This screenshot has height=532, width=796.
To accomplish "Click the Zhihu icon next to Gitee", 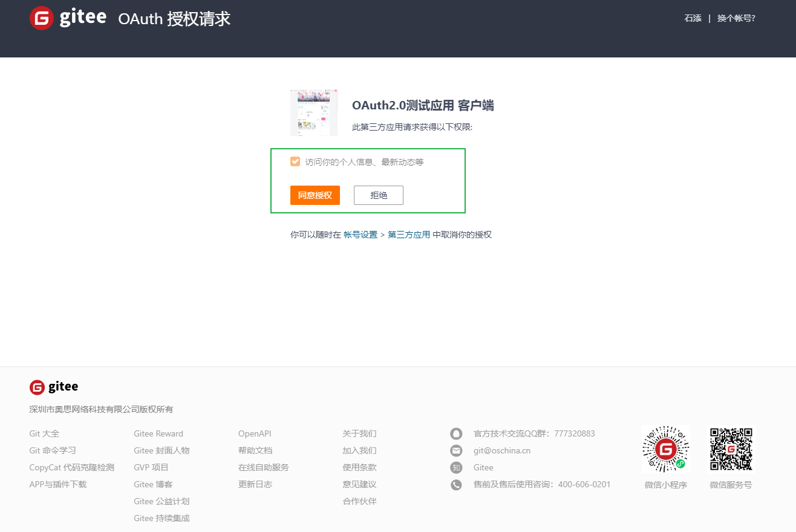I will [455, 467].
